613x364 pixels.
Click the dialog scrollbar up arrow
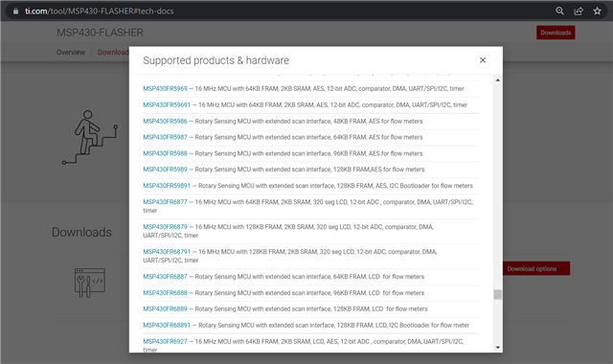point(498,80)
